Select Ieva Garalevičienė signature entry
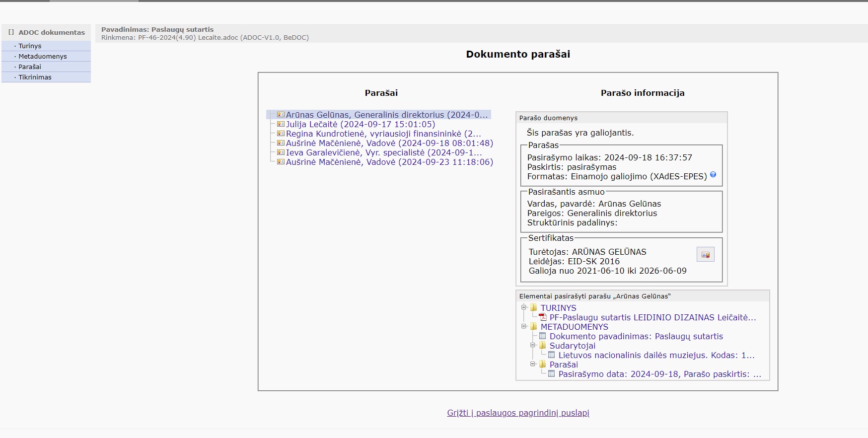The image size is (868, 438). tap(383, 152)
